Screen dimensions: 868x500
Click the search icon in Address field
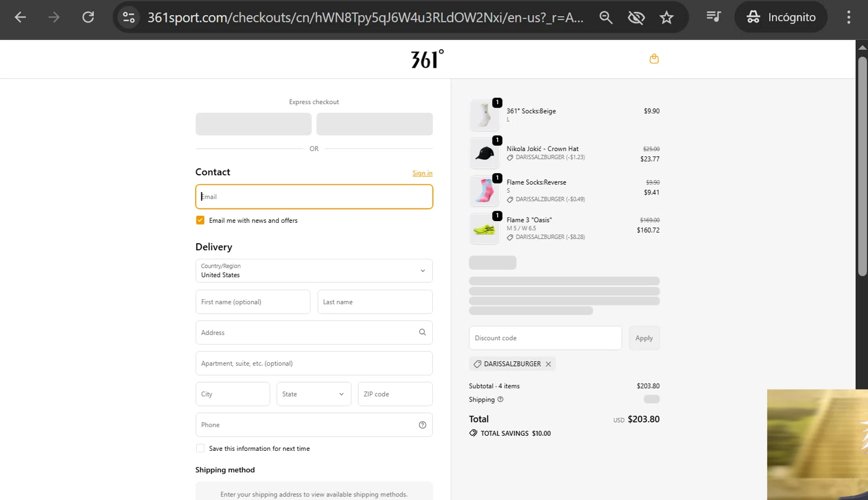pyautogui.click(x=422, y=332)
